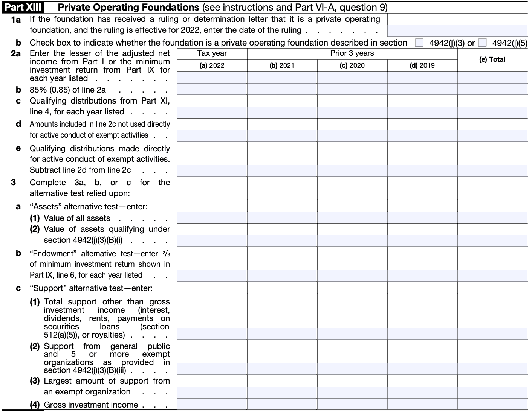Select Value of all assets field for 2022
532x411 pixels.
[x=212, y=217]
